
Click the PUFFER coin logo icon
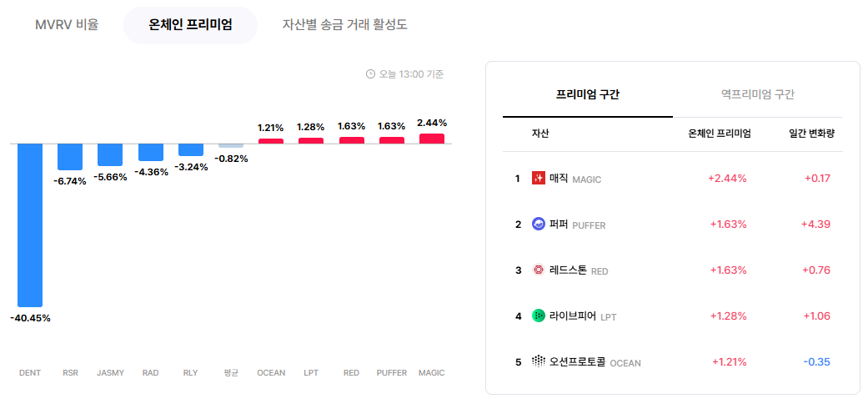[538, 224]
